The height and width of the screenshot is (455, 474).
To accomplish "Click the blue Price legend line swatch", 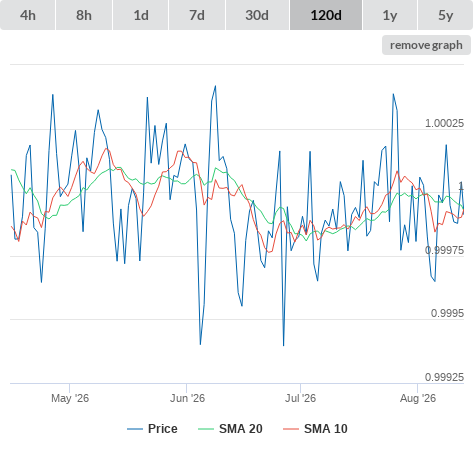I will (x=135, y=429).
